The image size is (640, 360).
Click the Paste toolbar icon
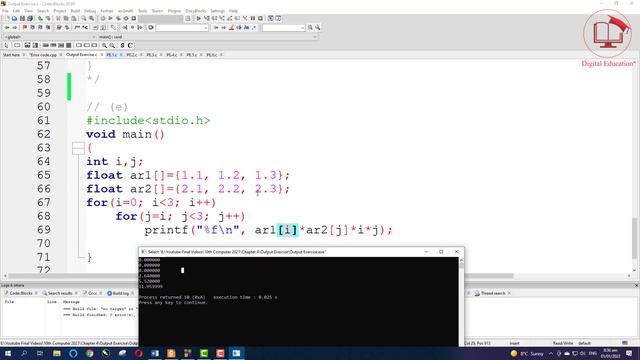click(73, 18)
